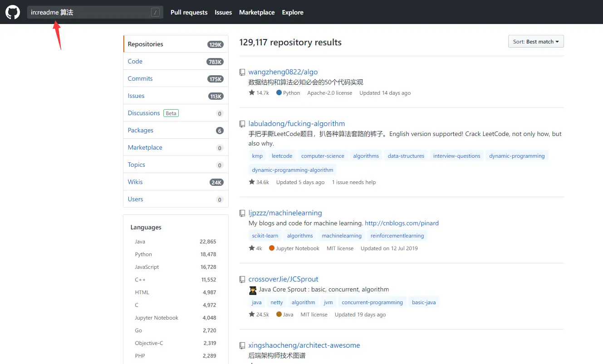
Task: Filter results by Java language
Action: point(176,242)
